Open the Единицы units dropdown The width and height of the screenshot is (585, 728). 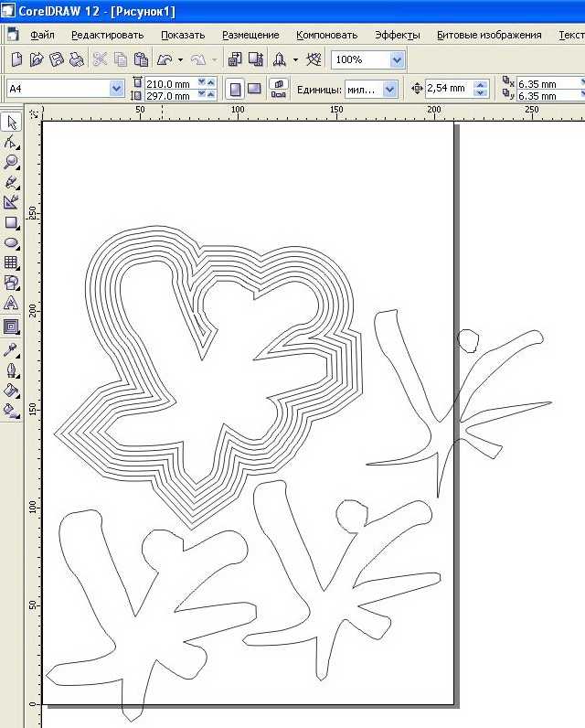390,89
